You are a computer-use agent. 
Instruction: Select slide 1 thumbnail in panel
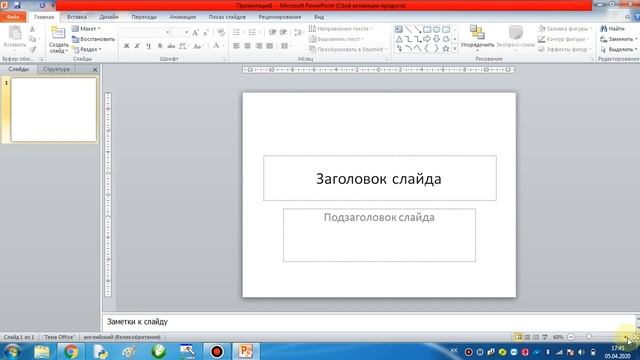(x=53, y=110)
